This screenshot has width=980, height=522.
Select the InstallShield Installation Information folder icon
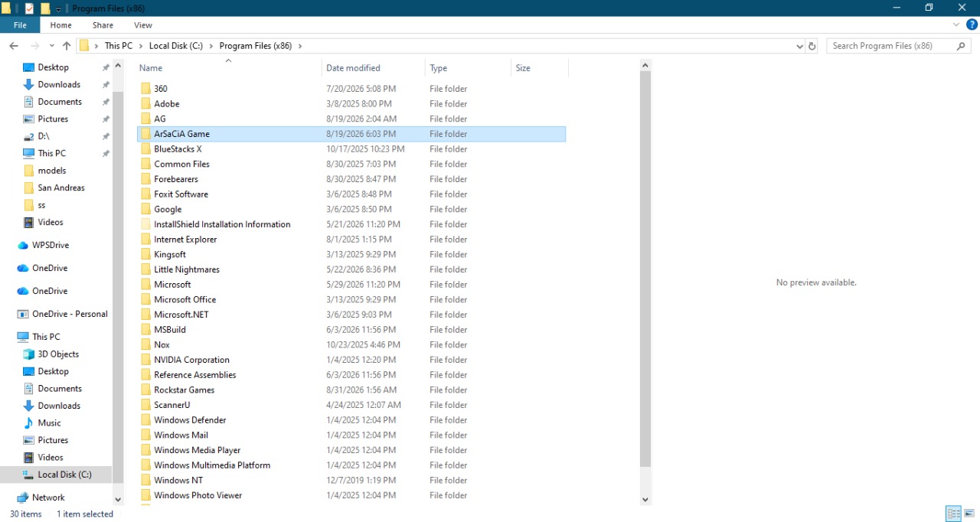point(145,224)
